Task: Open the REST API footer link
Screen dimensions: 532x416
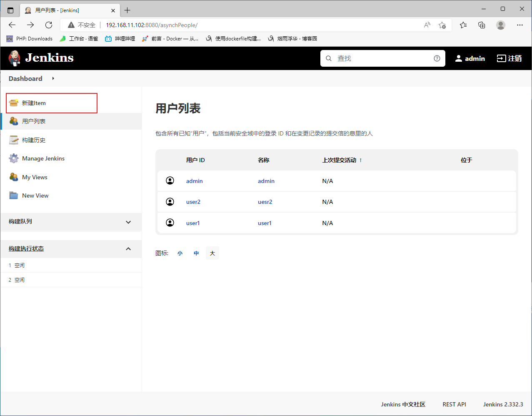Action: coord(454,404)
